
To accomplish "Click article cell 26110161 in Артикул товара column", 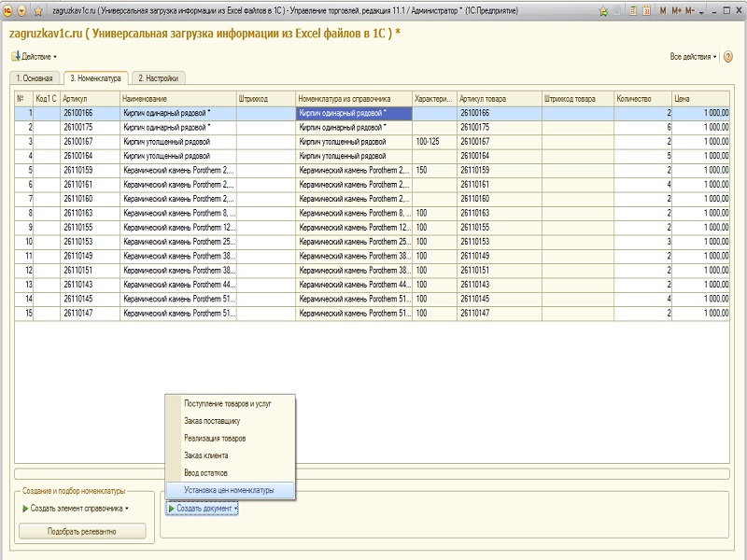I will click(x=500, y=185).
